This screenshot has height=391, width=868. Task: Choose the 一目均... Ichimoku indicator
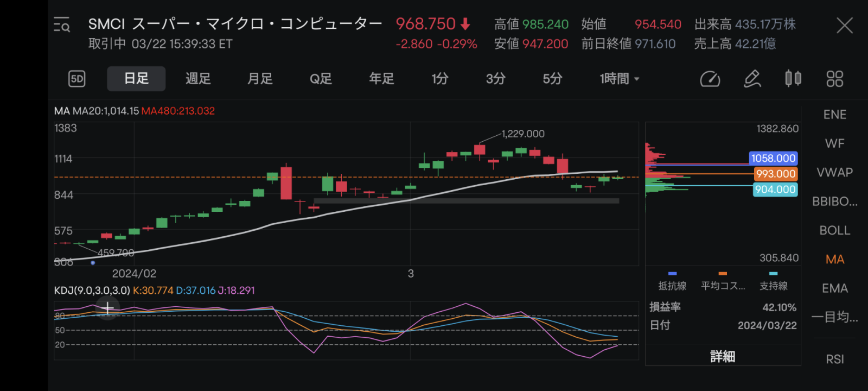pos(835,317)
